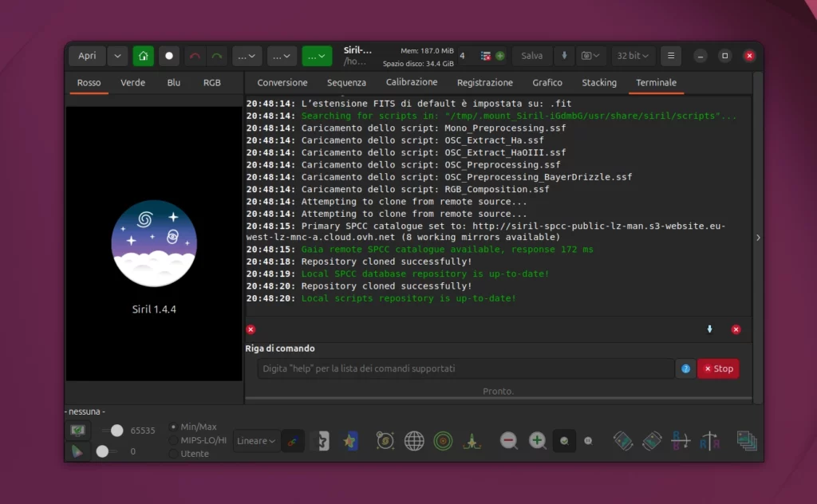Click the command line input field
817x504 pixels.
pos(465,368)
